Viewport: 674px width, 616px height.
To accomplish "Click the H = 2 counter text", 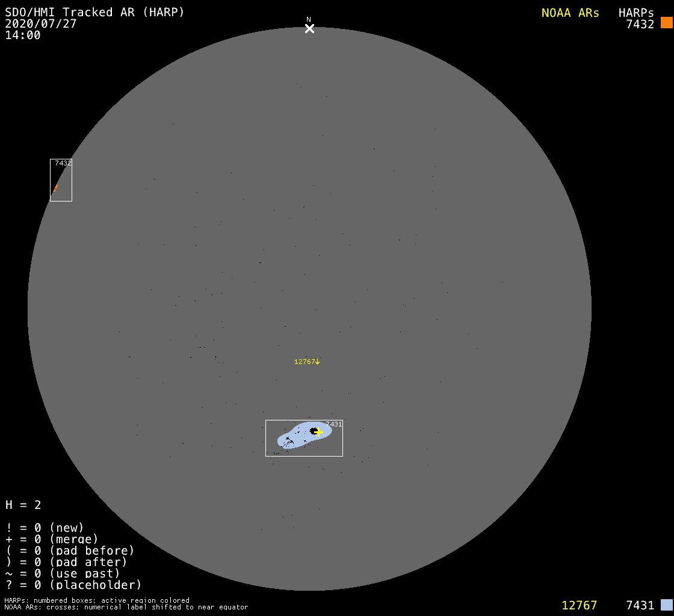I will 23,505.
